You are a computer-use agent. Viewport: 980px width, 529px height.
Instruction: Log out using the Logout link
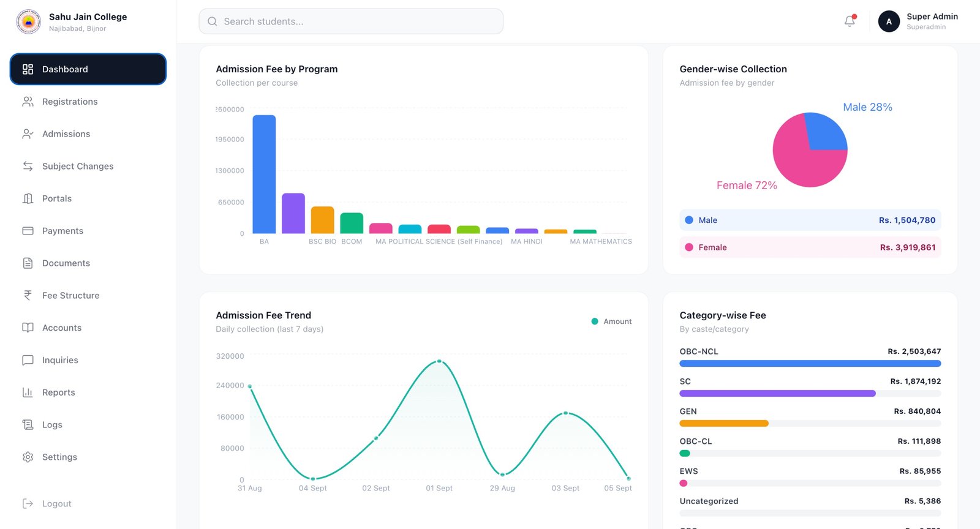[88, 503]
